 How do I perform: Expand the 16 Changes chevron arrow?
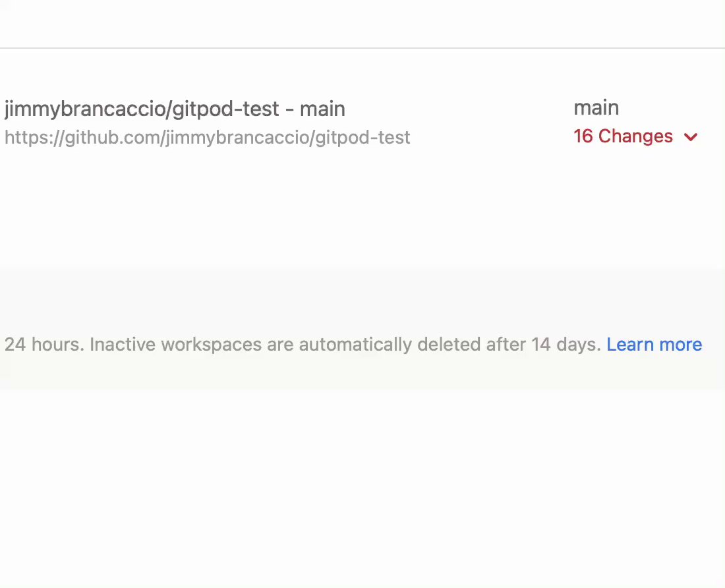tap(691, 137)
